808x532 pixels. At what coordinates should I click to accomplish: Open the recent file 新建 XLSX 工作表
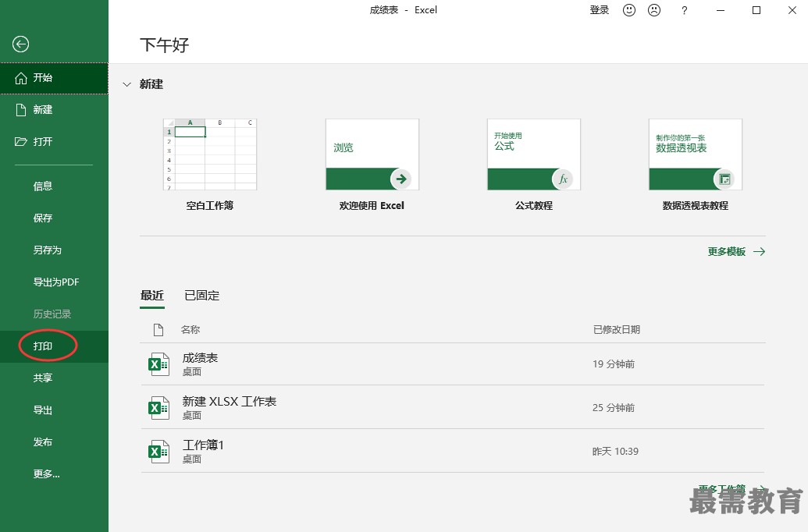pyautogui.click(x=453, y=408)
